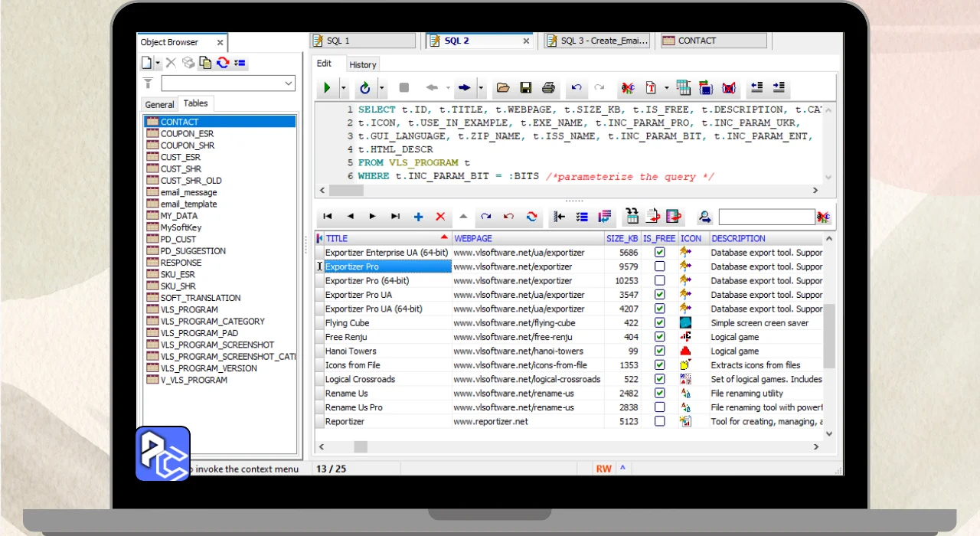
Task: Tick IS_FREE checkbox for Reportizer row
Action: [659, 421]
